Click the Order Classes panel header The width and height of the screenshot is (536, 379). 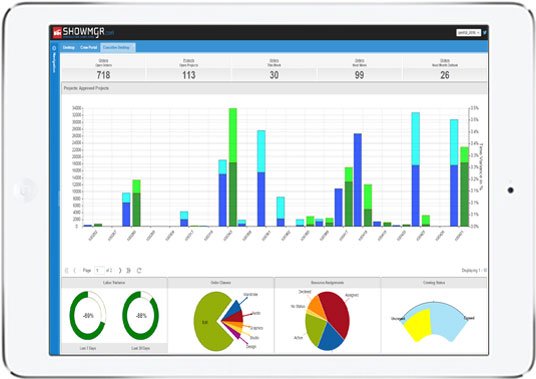point(221,283)
